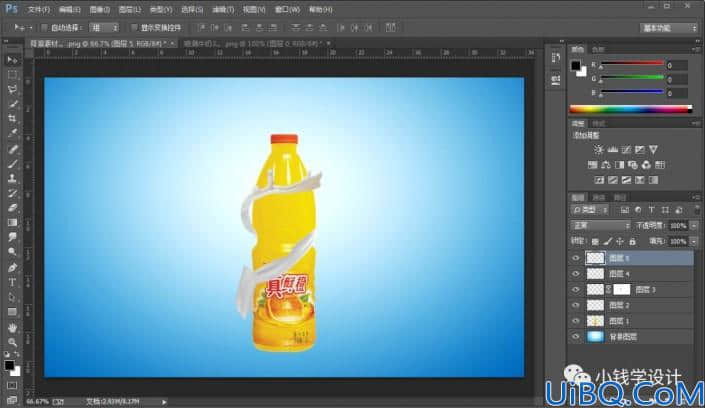Open the 选择(S) menu

coord(192,9)
